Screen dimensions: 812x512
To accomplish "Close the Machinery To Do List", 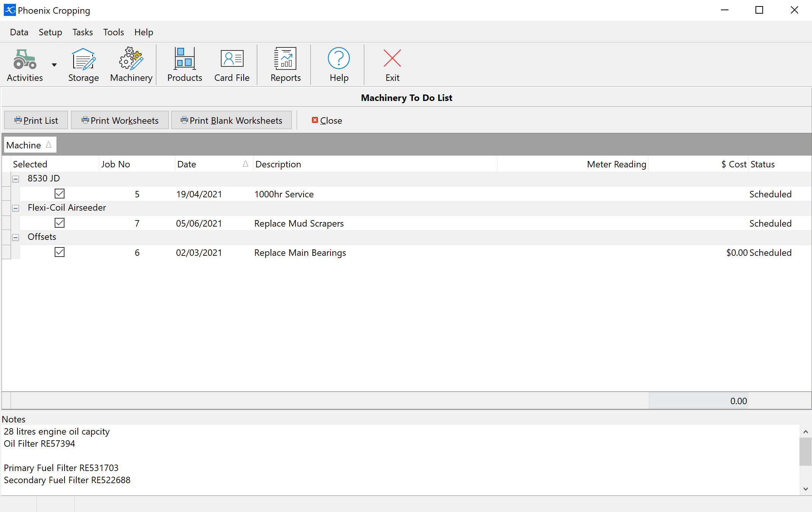I will point(327,120).
